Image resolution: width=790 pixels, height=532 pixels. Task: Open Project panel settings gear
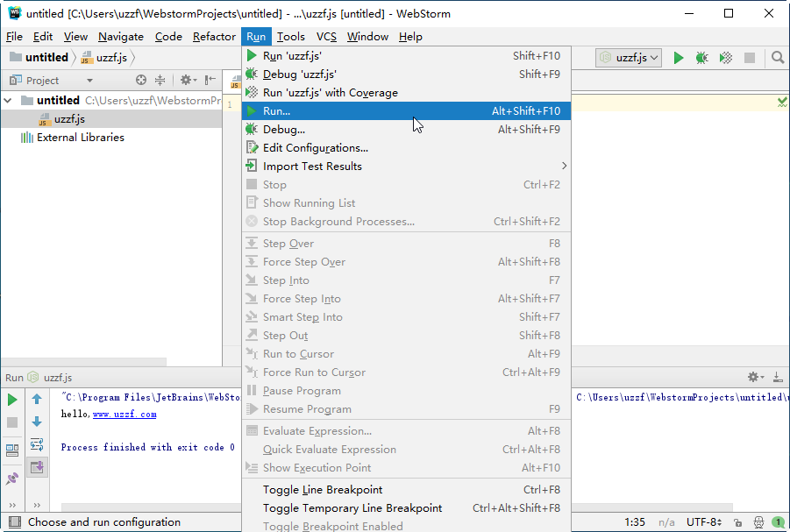point(188,80)
